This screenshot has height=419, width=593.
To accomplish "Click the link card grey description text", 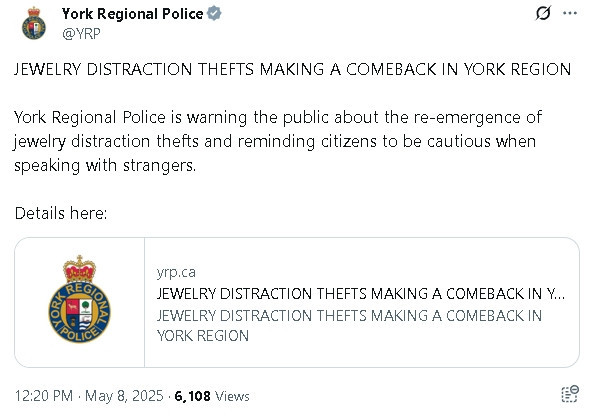I will 349,326.
